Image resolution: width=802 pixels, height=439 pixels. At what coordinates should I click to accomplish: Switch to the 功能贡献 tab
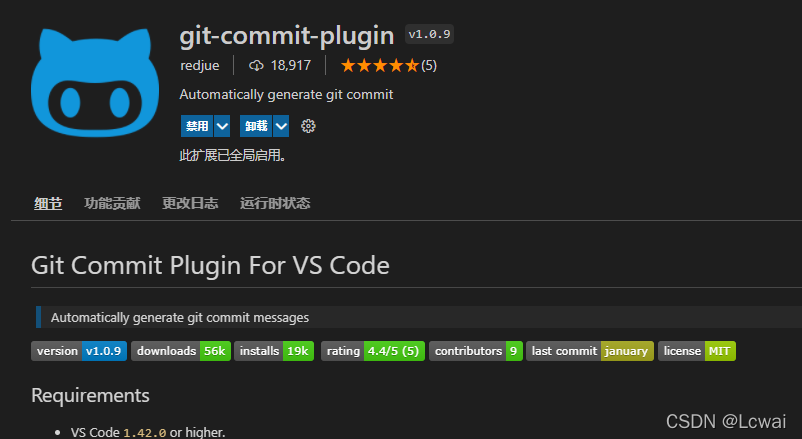pyautogui.click(x=112, y=203)
